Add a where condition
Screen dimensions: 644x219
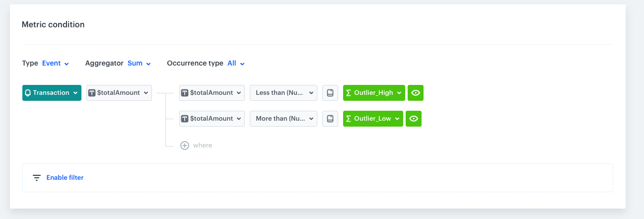(x=202, y=146)
